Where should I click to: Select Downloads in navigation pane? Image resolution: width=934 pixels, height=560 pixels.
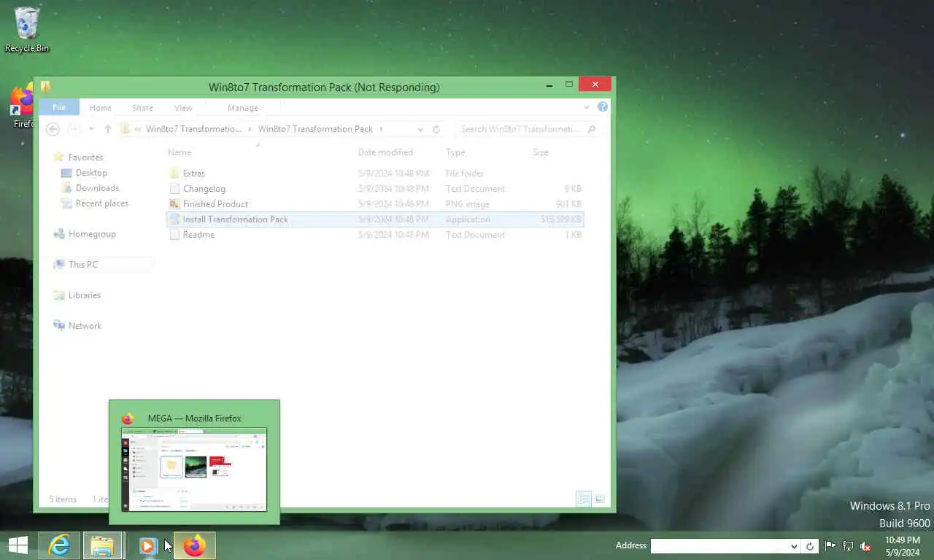pyautogui.click(x=97, y=188)
